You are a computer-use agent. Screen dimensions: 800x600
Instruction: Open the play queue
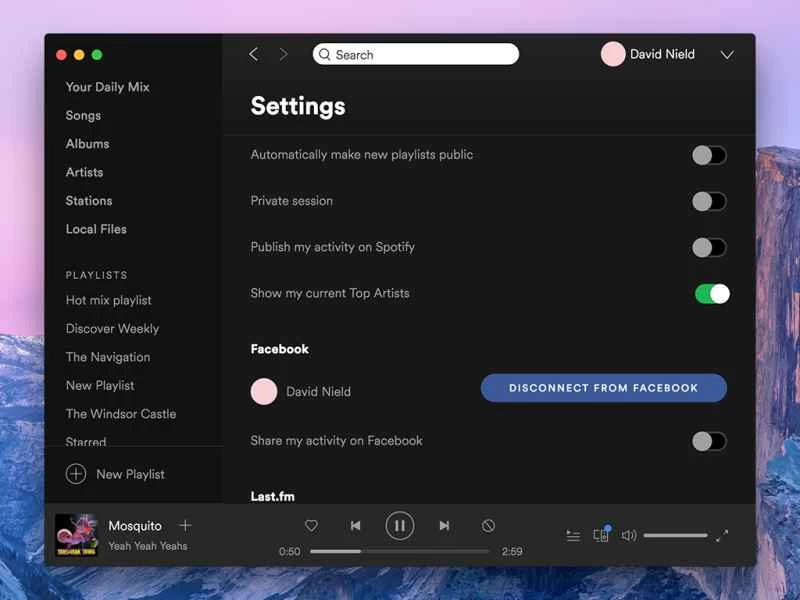[573, 536]
